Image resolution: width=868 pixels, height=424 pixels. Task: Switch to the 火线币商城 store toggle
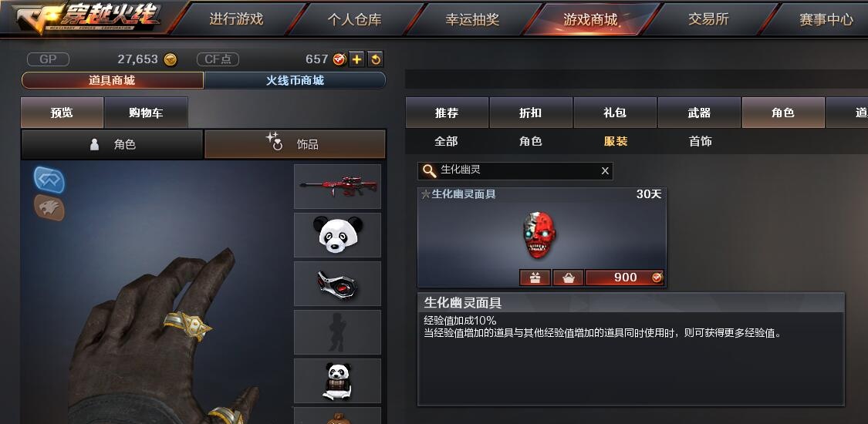(x=295, y=80)
